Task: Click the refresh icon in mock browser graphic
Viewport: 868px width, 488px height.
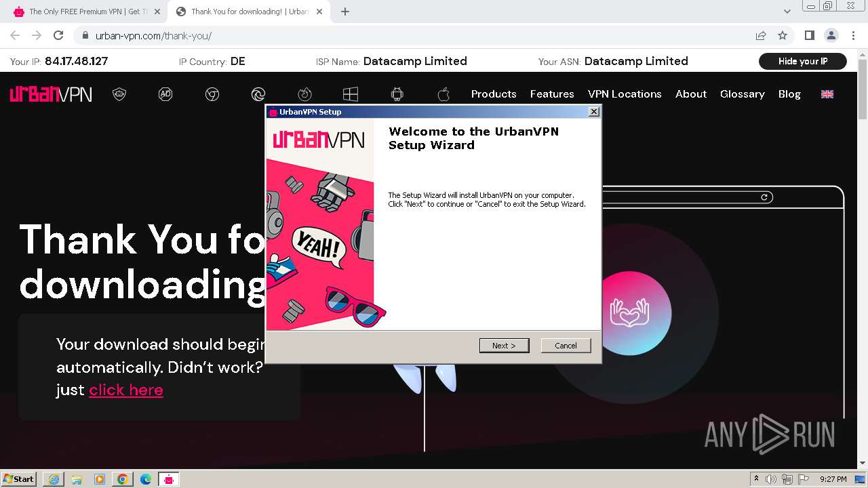Action: (764, 197)
